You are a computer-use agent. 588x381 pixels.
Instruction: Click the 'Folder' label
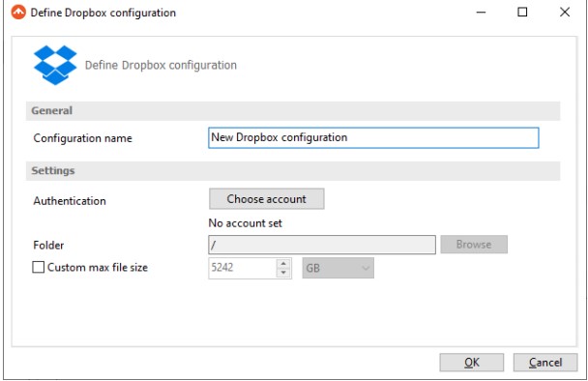[x=48, y=246]
